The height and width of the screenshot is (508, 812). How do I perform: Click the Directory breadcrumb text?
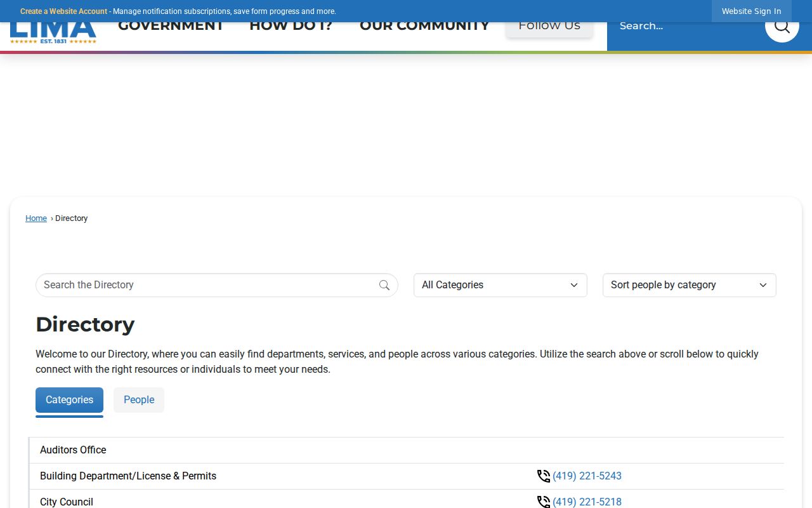72,218
